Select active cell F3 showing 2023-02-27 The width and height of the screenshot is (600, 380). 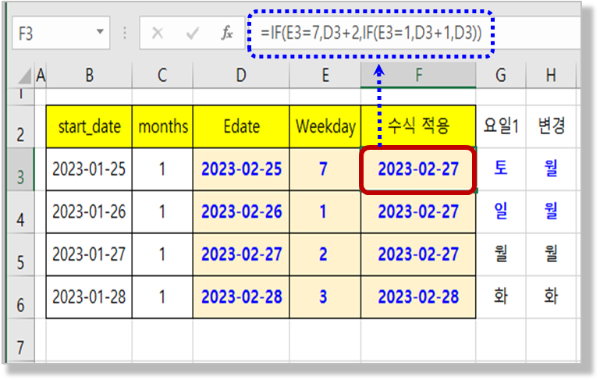418,169
